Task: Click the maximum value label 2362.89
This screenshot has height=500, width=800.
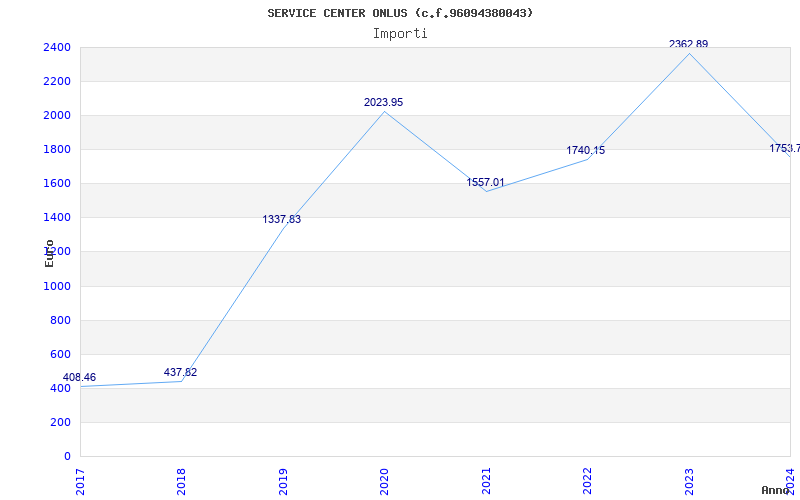Action: point(688,44)
